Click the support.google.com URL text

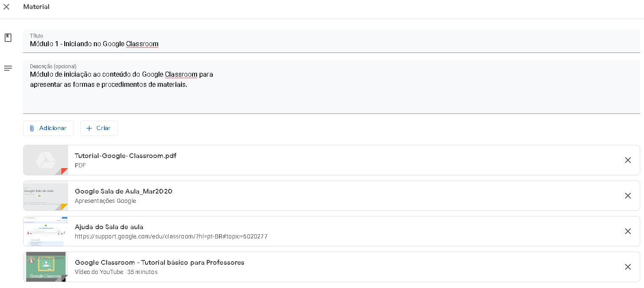click(x=171, y=236)
